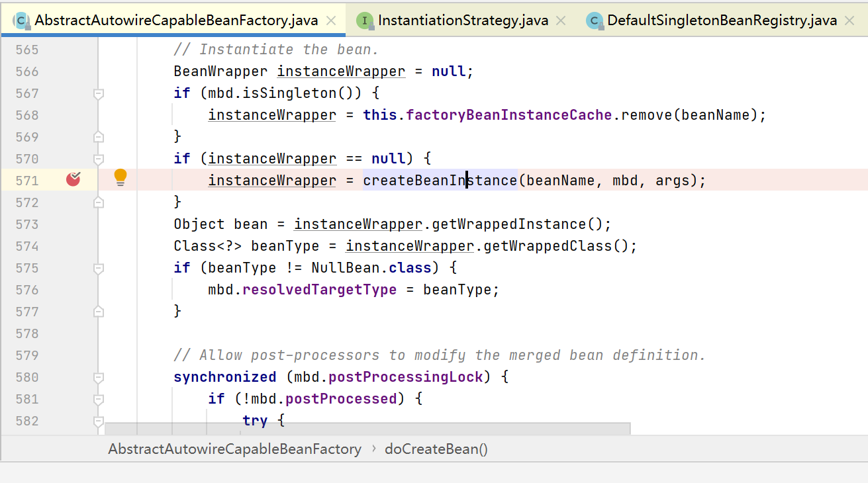This screenshot has width=868, height=483.
Task: Click the horizontal scrollbar below the editor
Action: pos(367,429)
